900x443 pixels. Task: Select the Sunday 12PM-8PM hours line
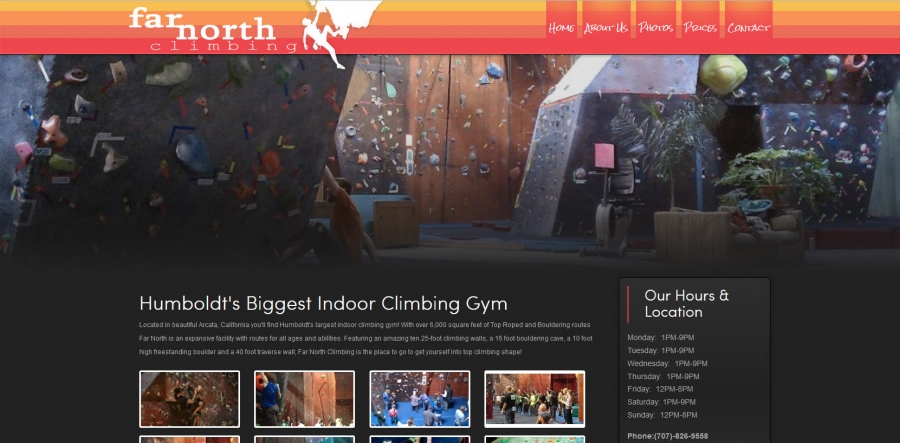coord(662,415)
